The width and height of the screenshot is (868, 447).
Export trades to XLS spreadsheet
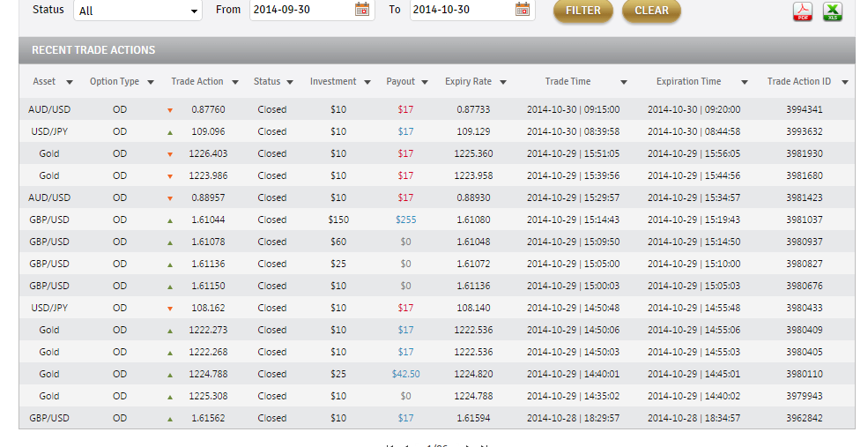[833, 11]
